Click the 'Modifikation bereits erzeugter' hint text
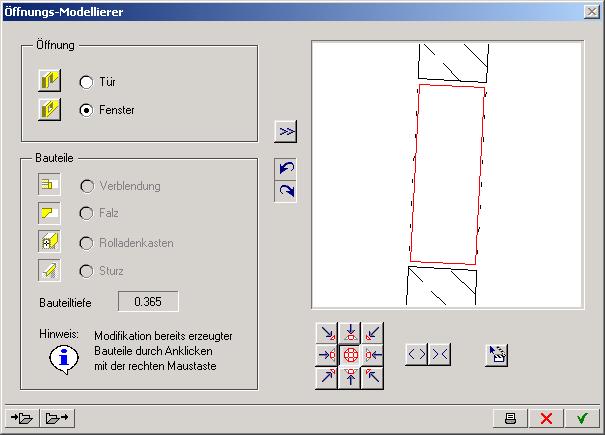The image size is (605, 435). tap(163, 336)
